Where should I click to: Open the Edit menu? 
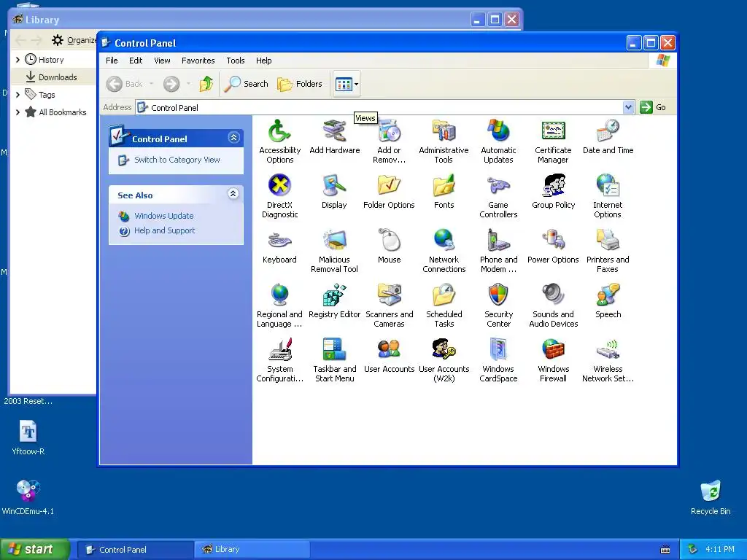pos(136,61)
